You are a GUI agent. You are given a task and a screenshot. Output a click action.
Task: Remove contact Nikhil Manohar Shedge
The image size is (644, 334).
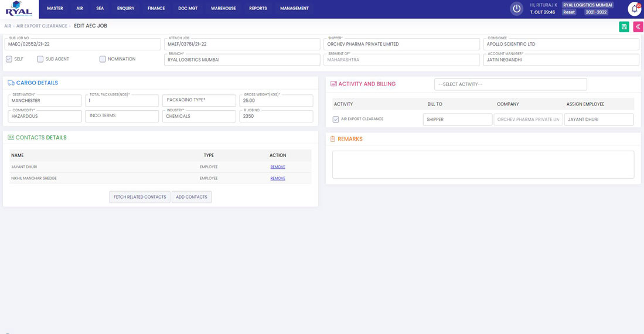click(x=278, y=179)
